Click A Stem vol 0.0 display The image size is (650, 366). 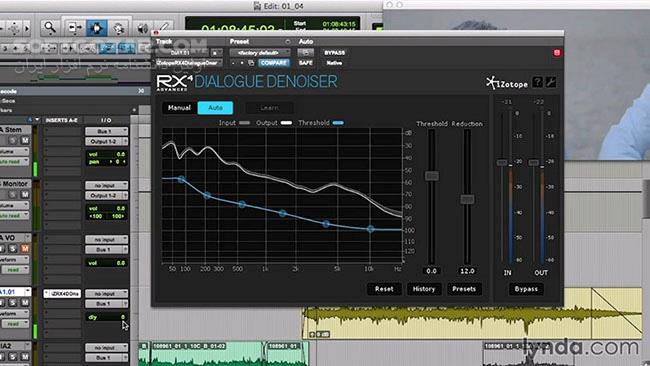click(x=107, y=154)
